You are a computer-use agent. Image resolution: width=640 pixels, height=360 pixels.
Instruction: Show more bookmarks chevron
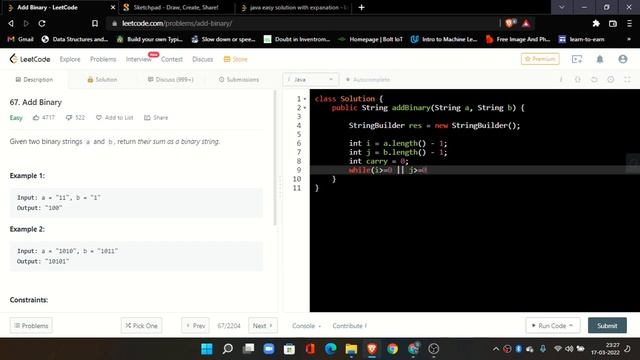(x=629, y=39)
